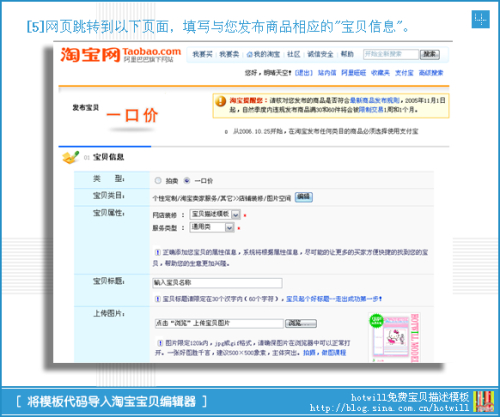Click the info icon before the image size hint
The image size is (500, 417).
160,343
